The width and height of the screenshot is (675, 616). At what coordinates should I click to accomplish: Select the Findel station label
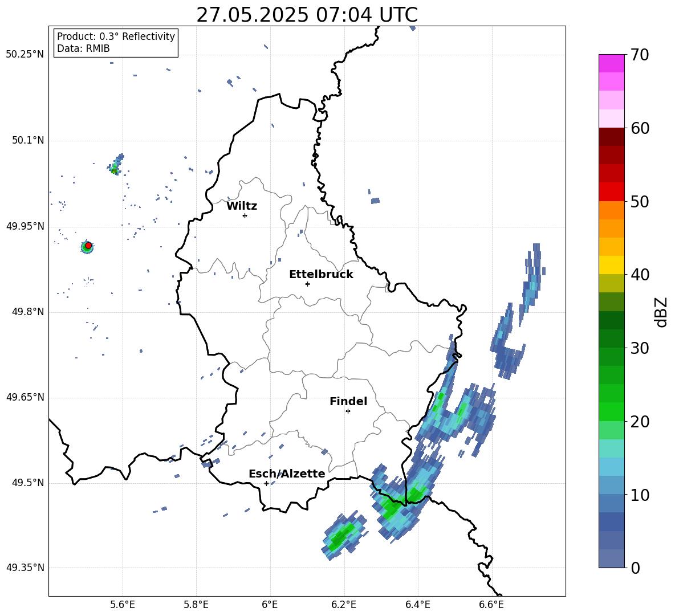click(x=348, y=402)
